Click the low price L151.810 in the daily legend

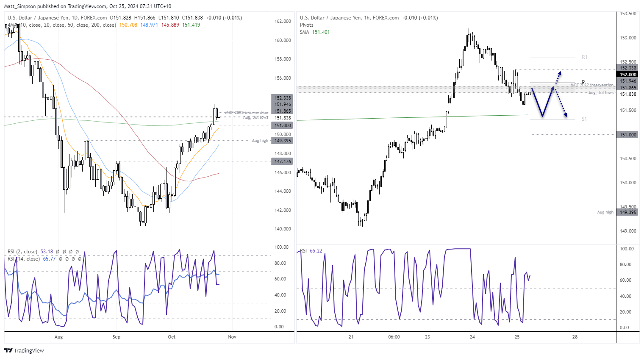169,18
